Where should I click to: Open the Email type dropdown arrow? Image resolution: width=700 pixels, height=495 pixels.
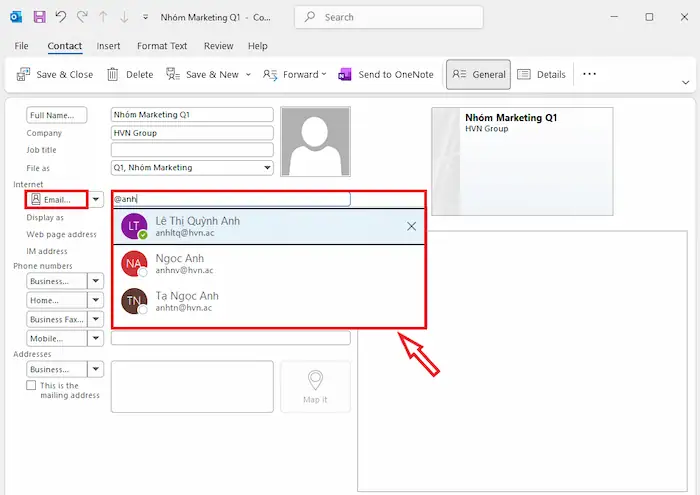tap(96, 200)
